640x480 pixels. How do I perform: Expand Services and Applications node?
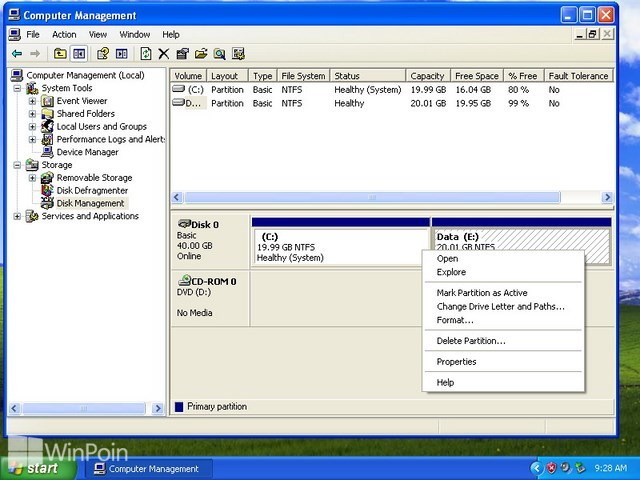click(17, 216)
